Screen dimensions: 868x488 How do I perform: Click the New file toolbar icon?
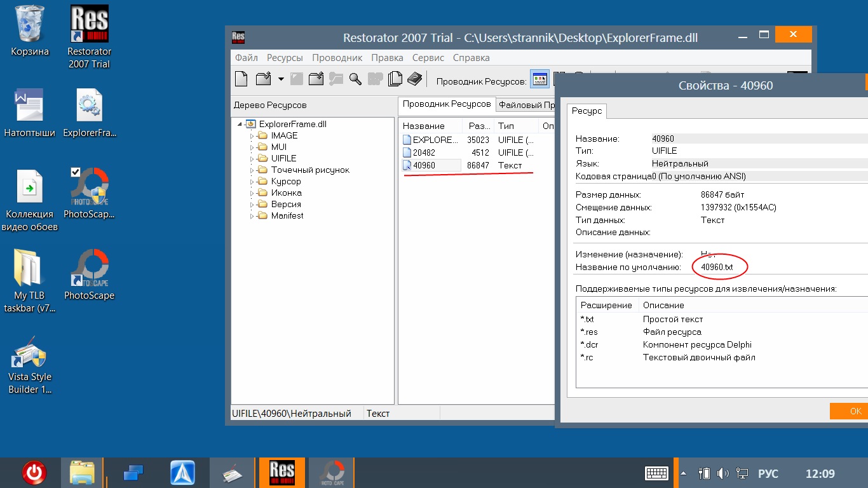[x=241, y=79]
